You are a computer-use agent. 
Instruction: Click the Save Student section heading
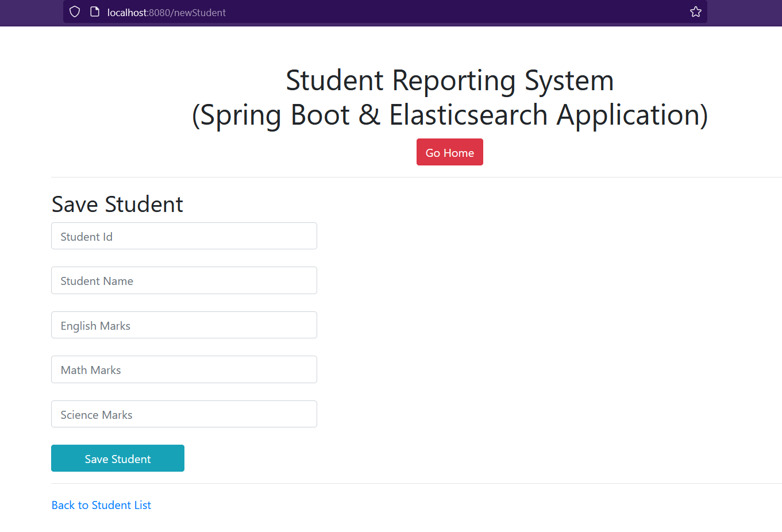click(117, 204)
